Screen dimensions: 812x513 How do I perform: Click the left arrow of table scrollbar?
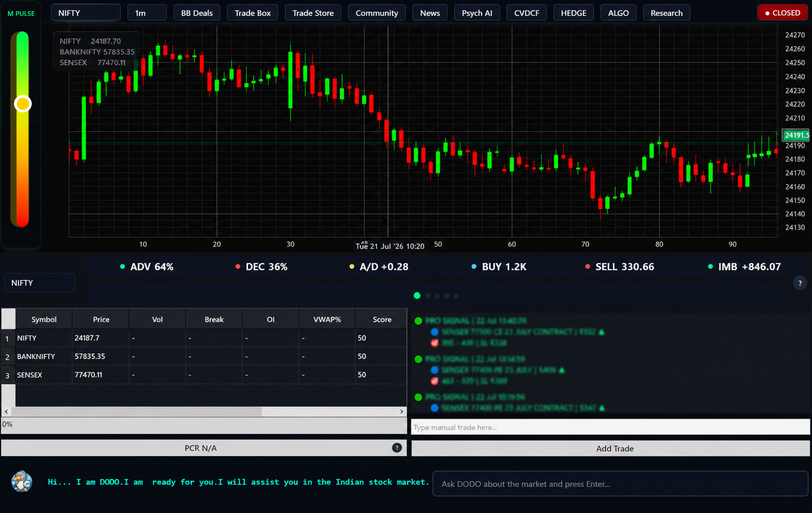[6, 412]
